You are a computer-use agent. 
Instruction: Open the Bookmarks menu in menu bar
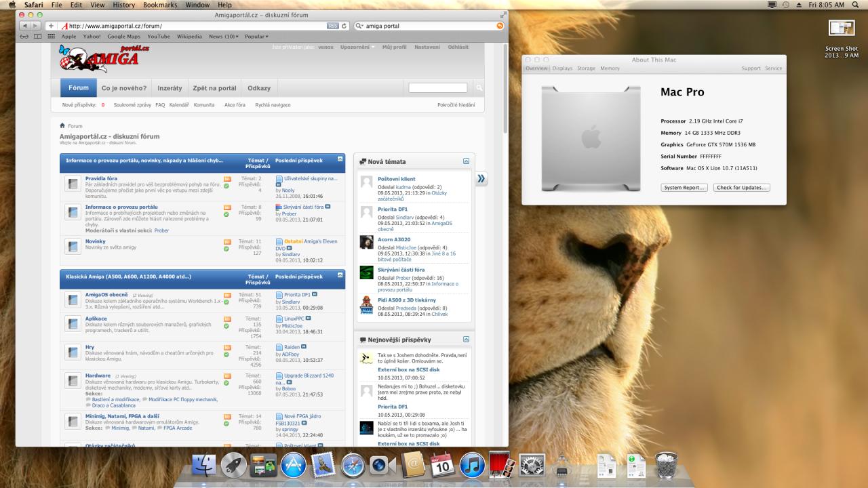click(x=160, y=5)
